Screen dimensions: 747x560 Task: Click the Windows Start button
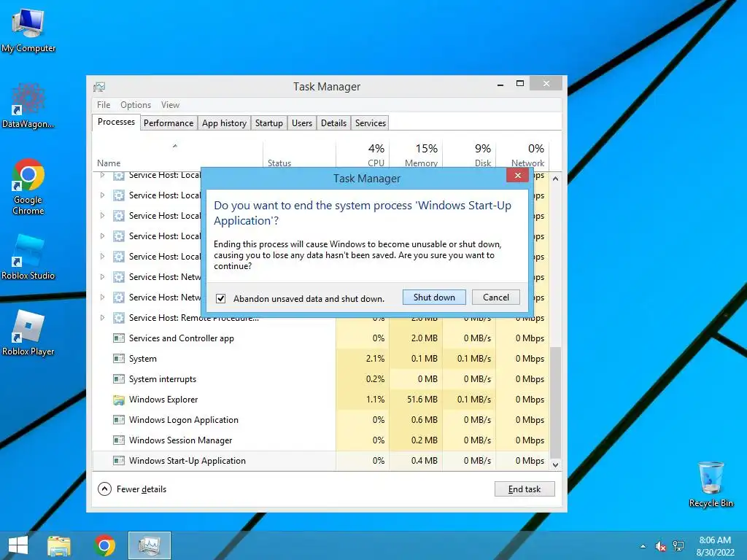click(18, 545)
